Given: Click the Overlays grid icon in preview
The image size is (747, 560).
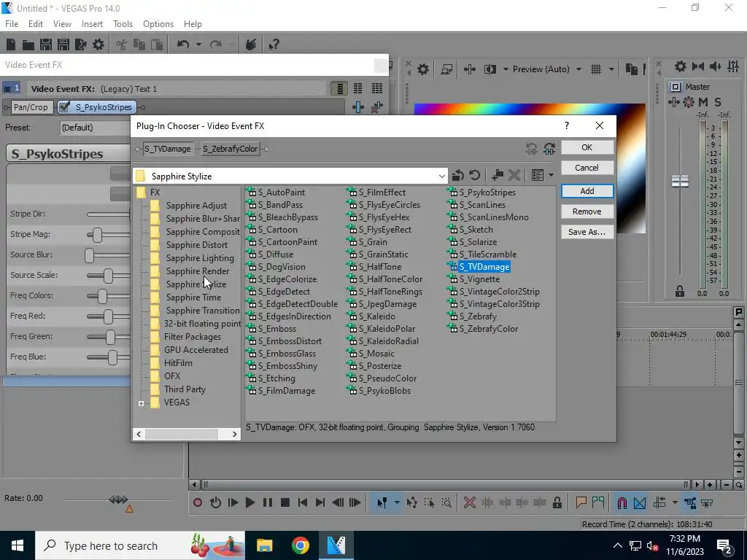Looking at the screenshot, I should 596,69.
